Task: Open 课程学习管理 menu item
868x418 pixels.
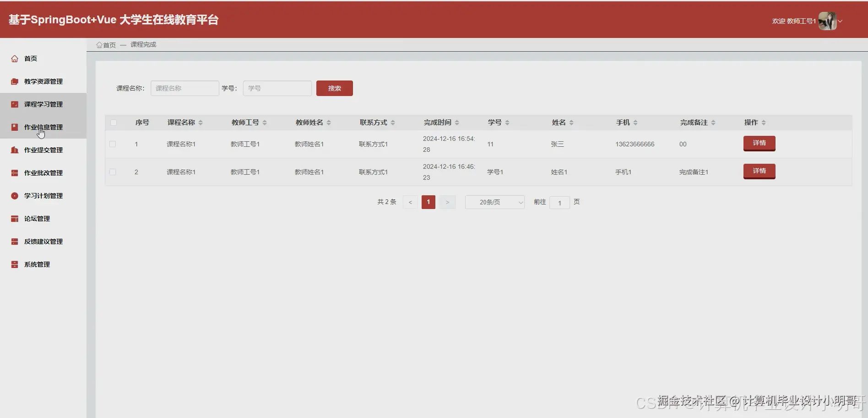Action: (43, 104)
